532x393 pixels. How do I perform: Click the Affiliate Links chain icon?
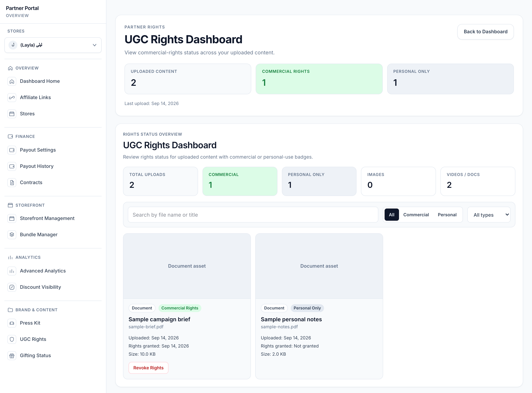(12, 98)
